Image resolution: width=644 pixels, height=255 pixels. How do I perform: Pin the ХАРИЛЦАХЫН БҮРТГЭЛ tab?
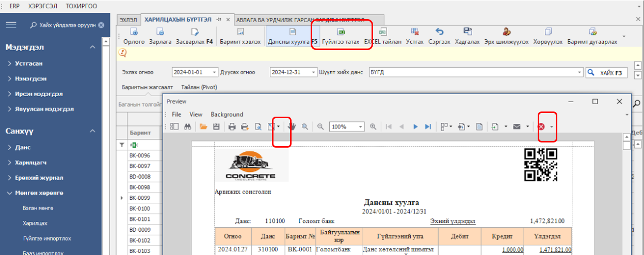pyautogui.click(x=219, y=19)
